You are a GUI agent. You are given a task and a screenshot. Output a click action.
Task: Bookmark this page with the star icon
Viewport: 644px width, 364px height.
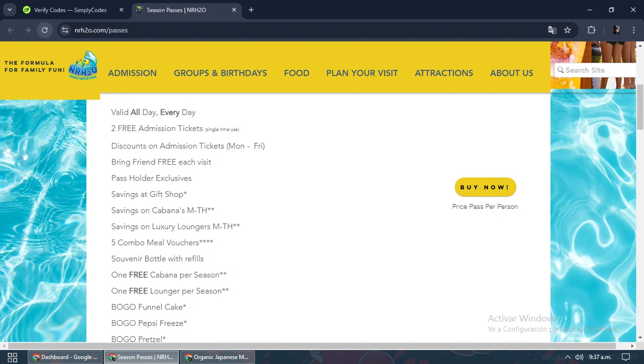pos(568,30)
